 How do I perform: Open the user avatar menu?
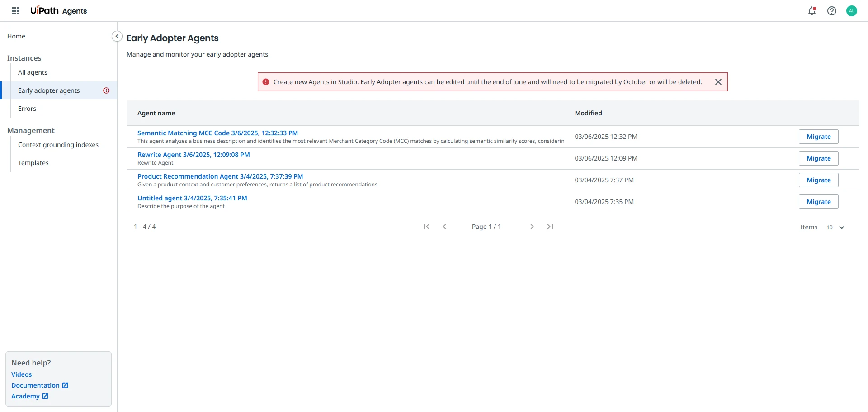point(852,11)
